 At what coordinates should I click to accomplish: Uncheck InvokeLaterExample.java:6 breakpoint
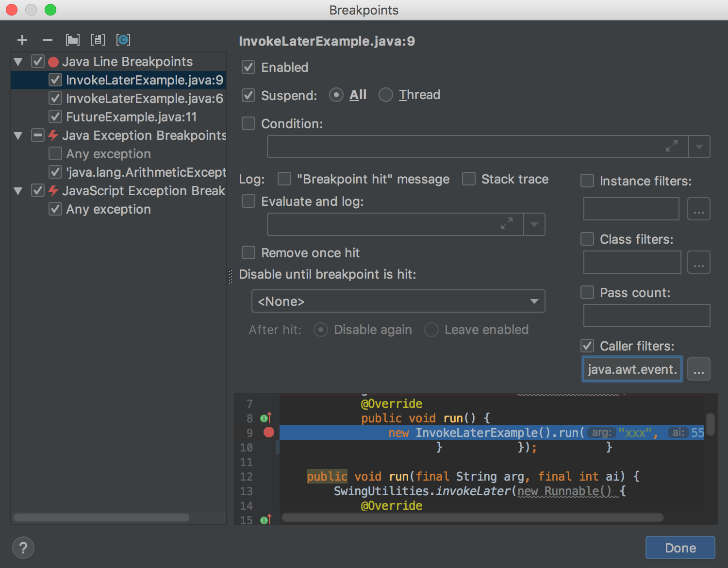pos(55,98)
